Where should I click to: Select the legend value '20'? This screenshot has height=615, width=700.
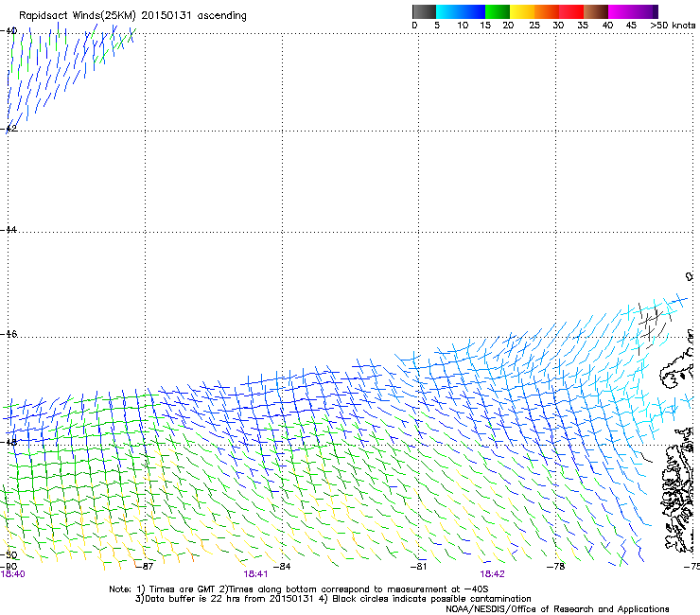click(508, 26)
